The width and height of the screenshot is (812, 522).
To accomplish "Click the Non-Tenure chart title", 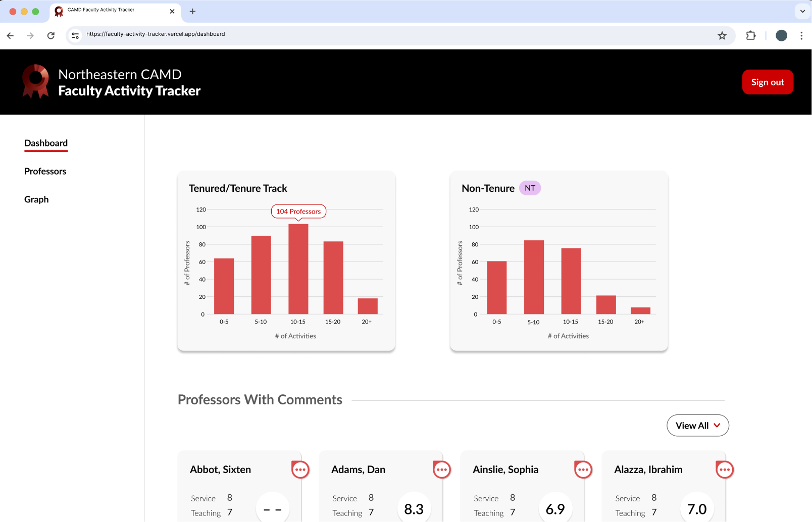I will point(488,188).
